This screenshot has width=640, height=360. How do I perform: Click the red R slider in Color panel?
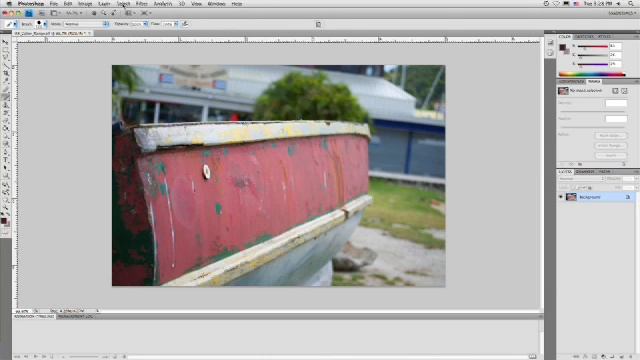pos(593,46)
